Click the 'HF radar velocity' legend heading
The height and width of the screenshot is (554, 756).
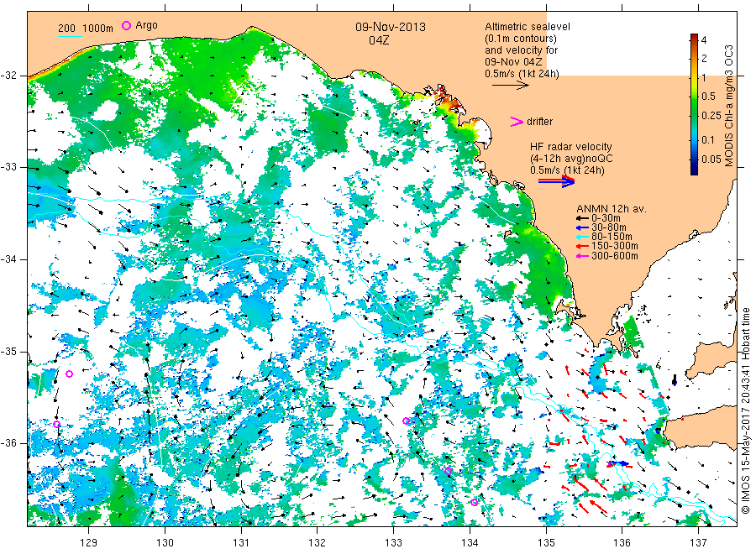[x=571, y=147]
